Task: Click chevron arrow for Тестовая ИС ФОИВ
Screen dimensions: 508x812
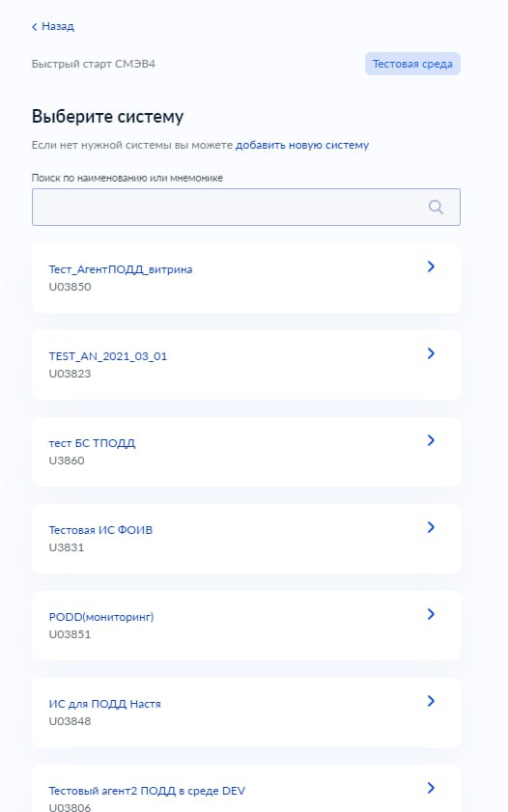Action: point(431,527)
